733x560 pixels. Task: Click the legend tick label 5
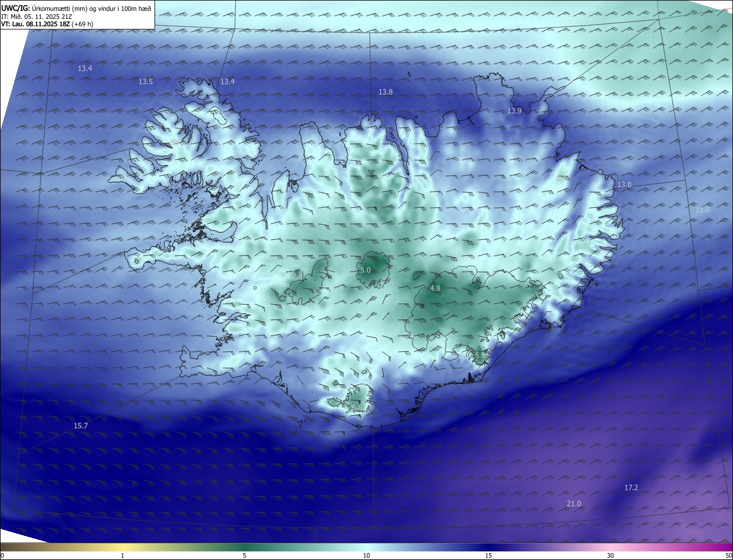click(245, 556)
